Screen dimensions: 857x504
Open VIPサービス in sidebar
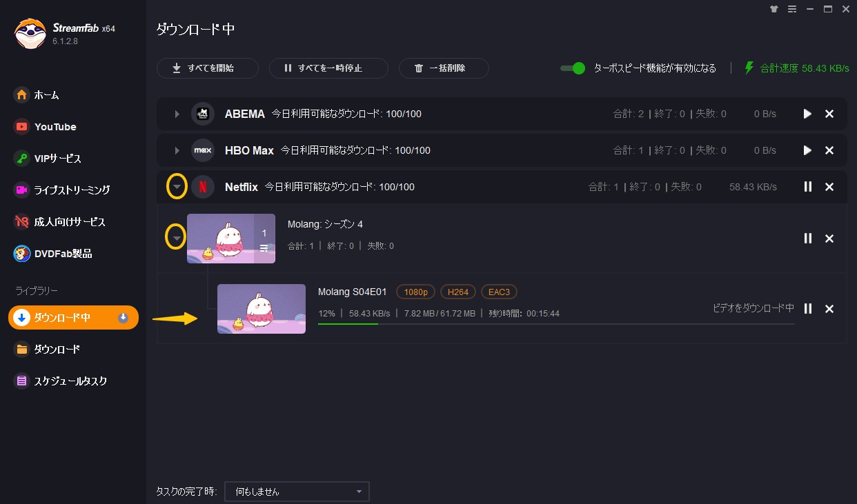click(x=48, y=158)
